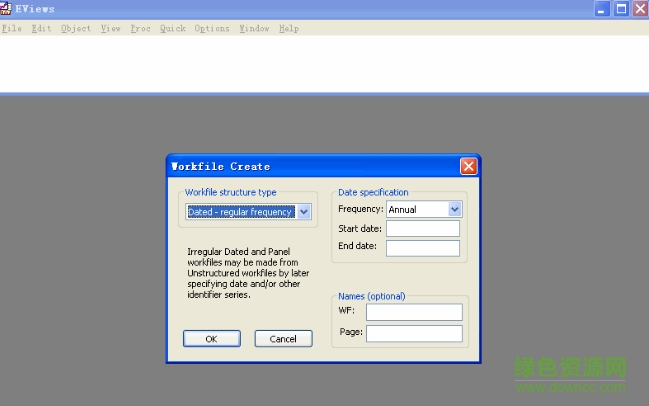Expand the Workfile structure type dropdown arrow
649x406 pixels.
[304, 212]
